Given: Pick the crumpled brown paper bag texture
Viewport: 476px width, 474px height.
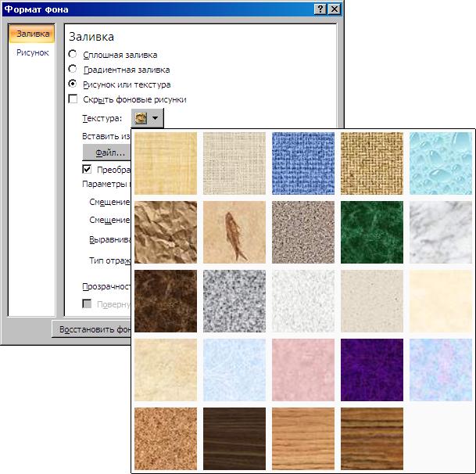Looking at the screenshot, I should click(166, 232).
